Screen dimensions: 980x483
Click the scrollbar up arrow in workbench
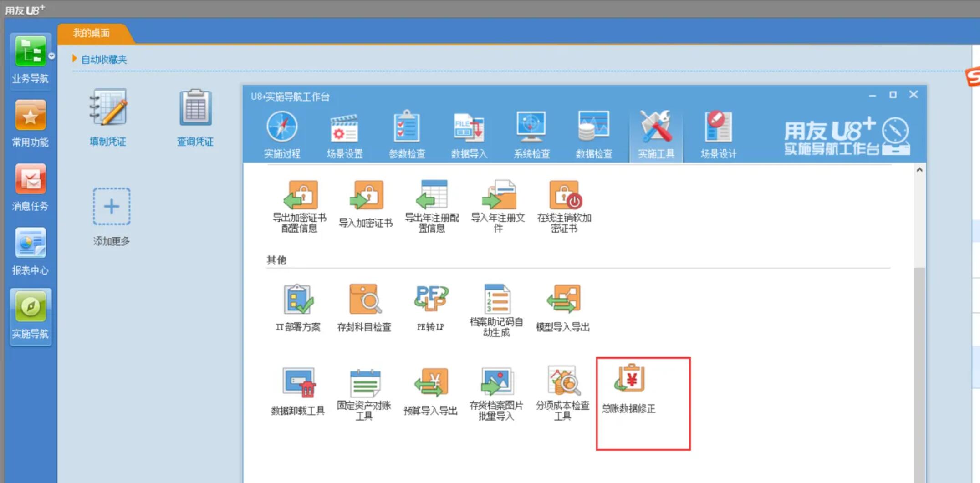point(919,170)
